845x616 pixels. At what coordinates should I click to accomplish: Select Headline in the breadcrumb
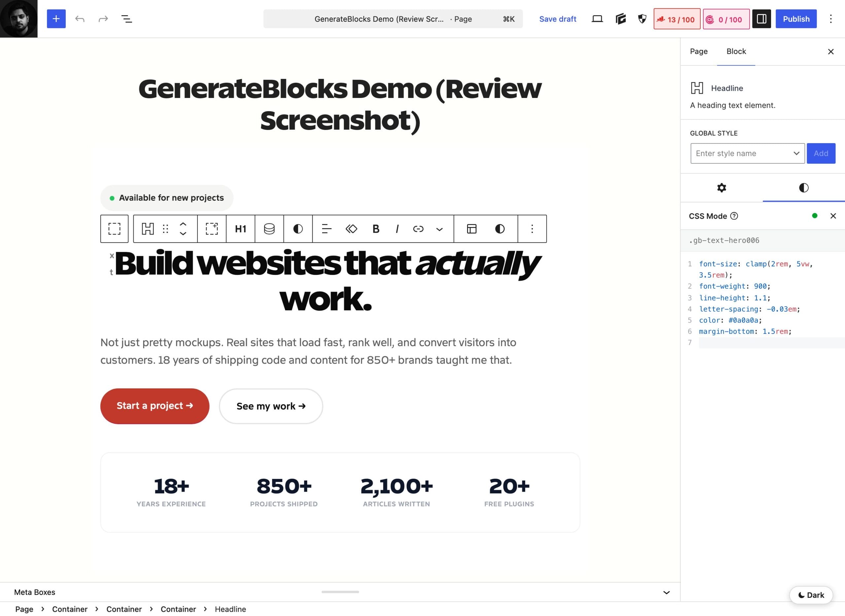point(230,609)
